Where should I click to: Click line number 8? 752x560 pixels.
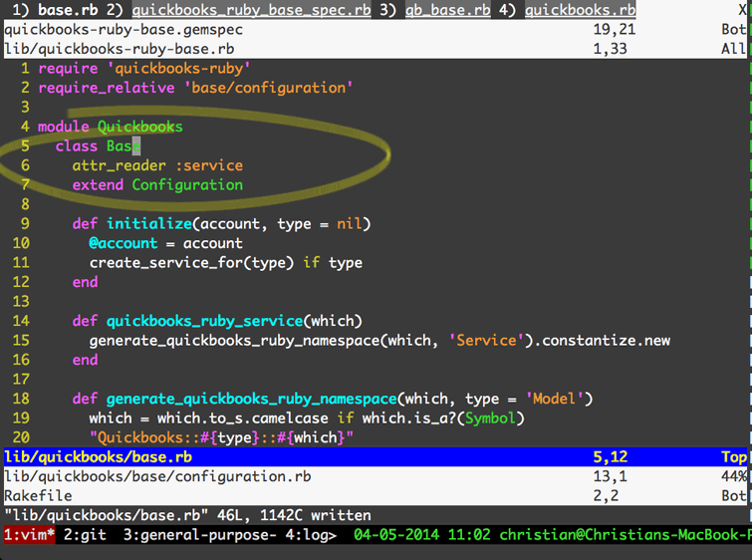tap(25, 204)
